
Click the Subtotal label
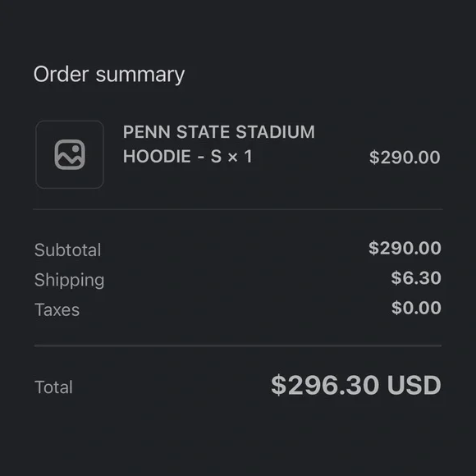(67, 249)
